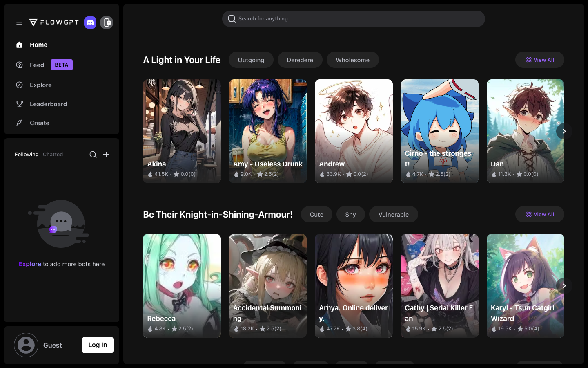This screenshot has height=368, width=588.
Task: Click the star icon on Dan card
Action: click(519, 174)
